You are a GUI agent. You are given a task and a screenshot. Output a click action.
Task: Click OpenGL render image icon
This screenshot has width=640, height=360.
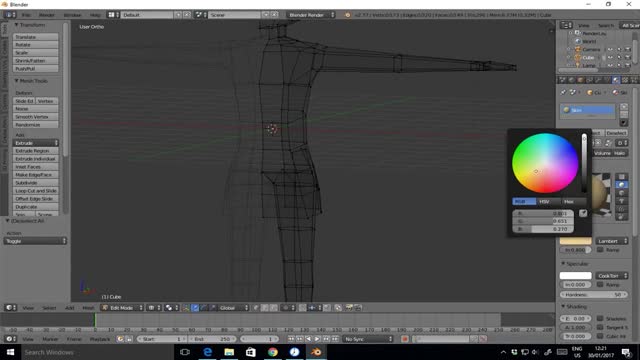(x=349, y=308)
